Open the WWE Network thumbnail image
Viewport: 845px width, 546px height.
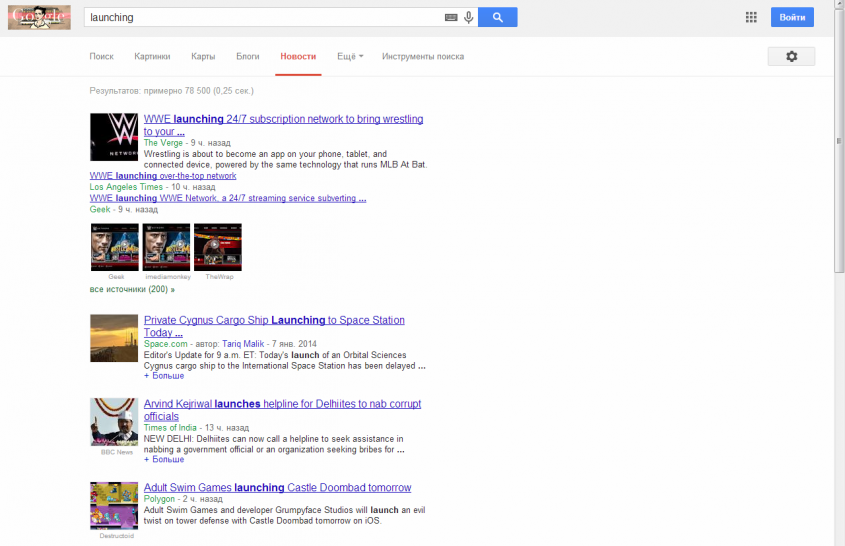(x=114, y=137)
